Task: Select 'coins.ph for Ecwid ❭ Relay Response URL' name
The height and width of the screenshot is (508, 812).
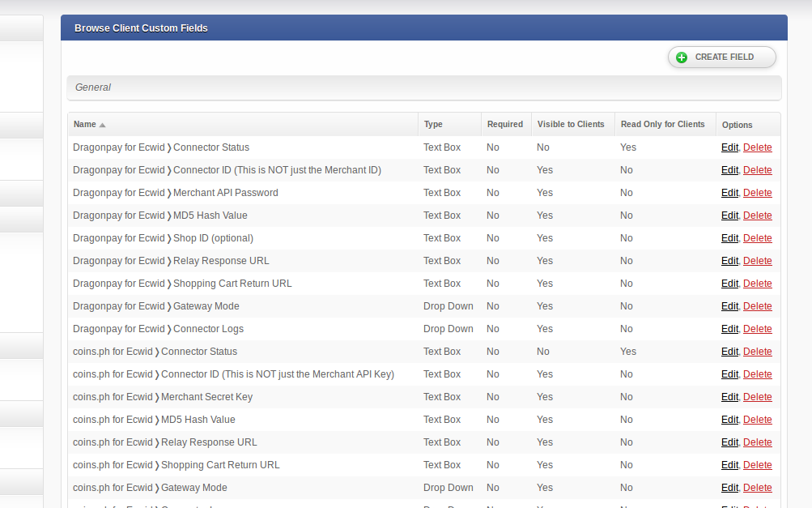Action: tap(164, 442)
